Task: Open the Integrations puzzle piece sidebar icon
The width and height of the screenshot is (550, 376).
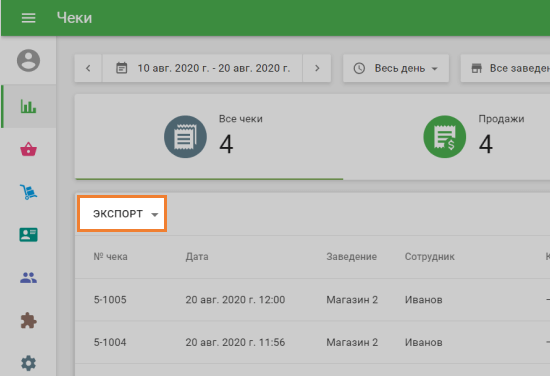Action: pyautogui.click(x=28, y=321)
